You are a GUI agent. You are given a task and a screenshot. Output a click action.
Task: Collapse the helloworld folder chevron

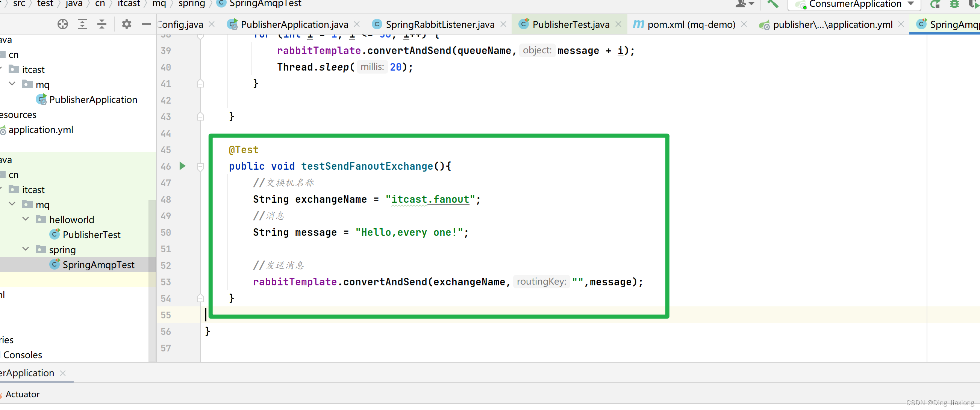26,219
